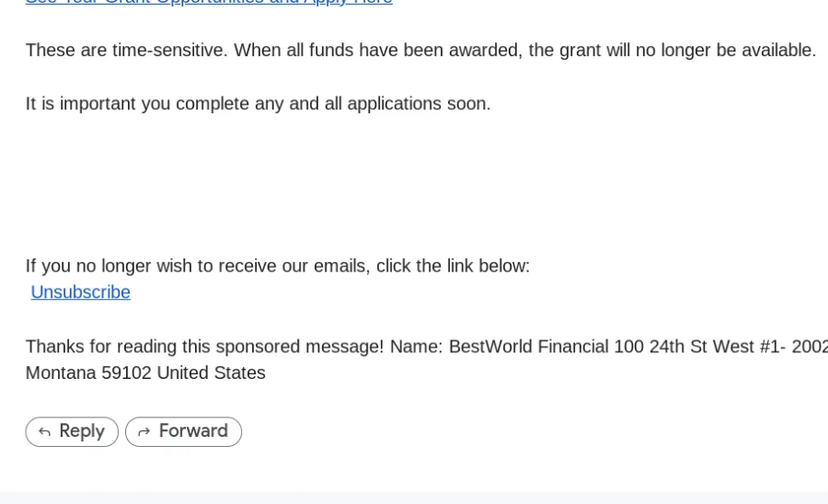This screenshot has width=828, height=504.
Task: Click the 'Montana 59102 United States' line
Action: 145,373
